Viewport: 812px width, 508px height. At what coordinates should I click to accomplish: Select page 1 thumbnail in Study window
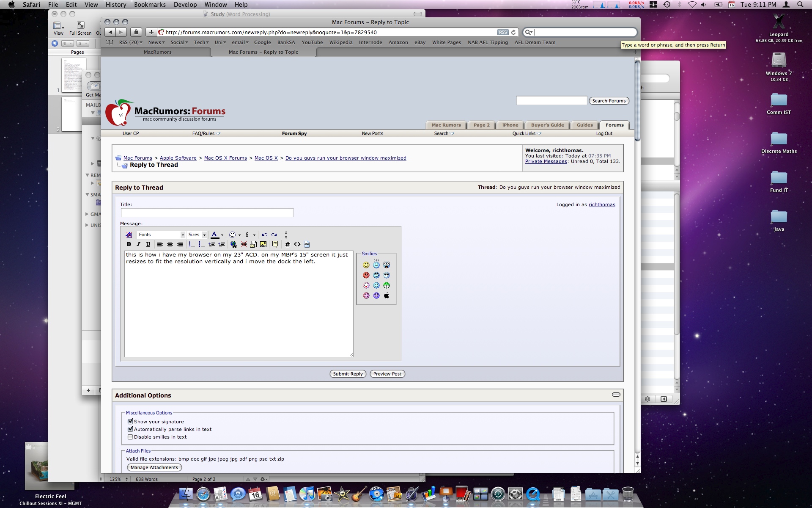[74, 75]
